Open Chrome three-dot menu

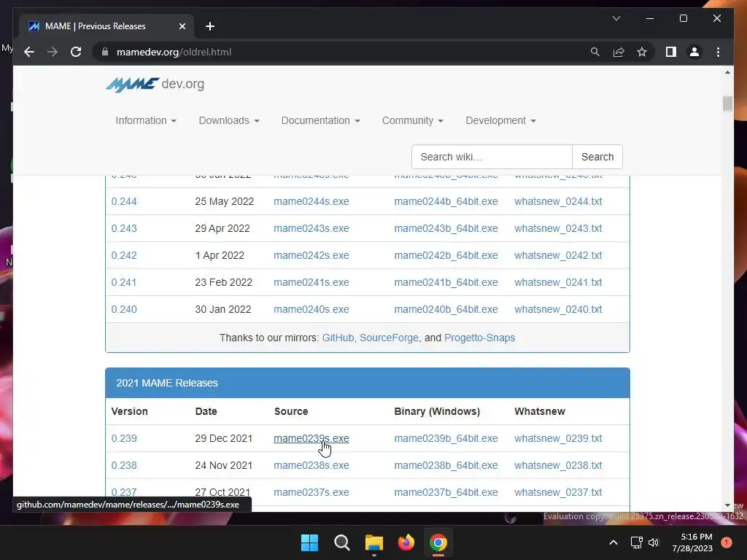pyautogui.click(x=718, y=52)
